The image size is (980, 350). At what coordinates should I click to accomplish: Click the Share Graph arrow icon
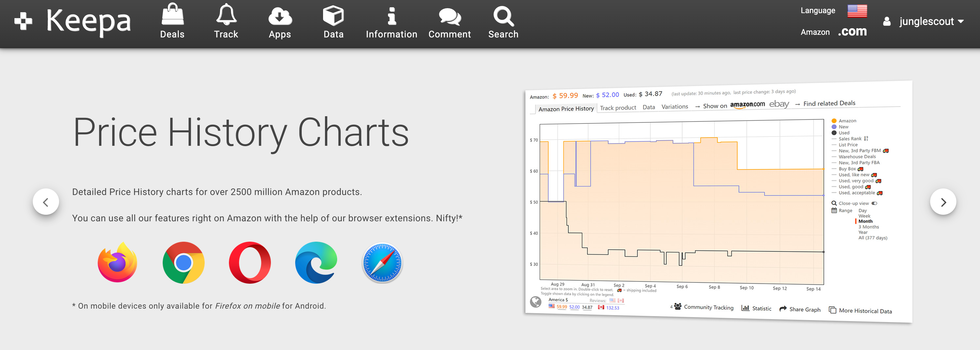pos(783,309)
